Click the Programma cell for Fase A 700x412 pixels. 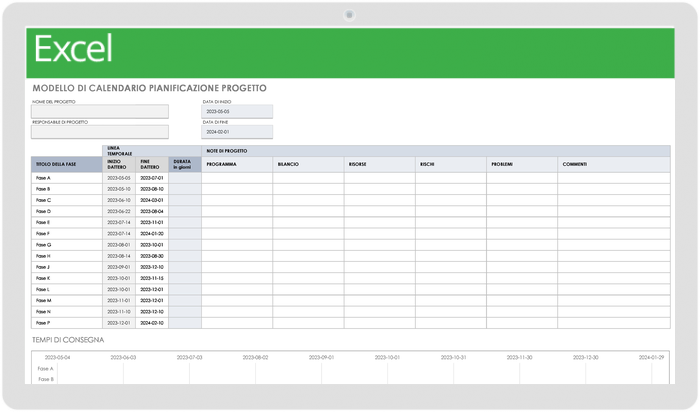tap(237, 178)
